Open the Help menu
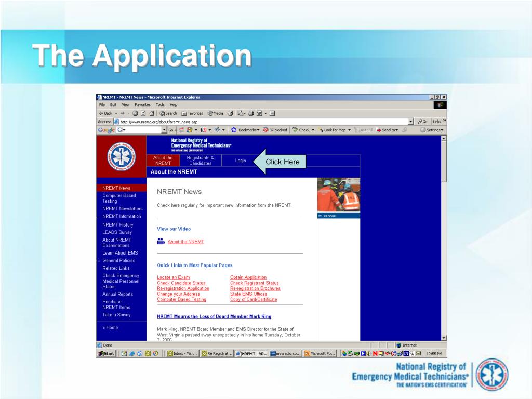The height and width of the screenshot is (399, 532). pos(174,105)
